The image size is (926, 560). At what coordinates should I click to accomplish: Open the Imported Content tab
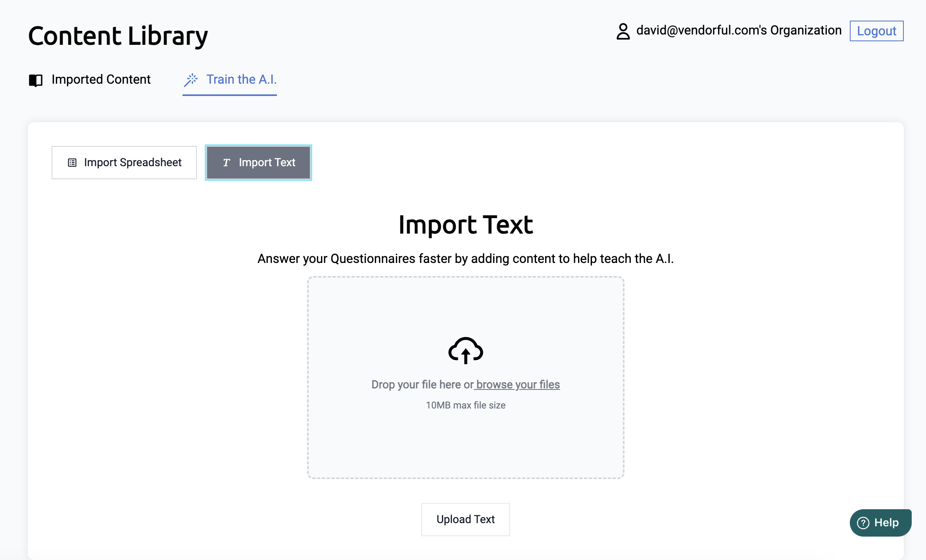(x=101, y=80)
